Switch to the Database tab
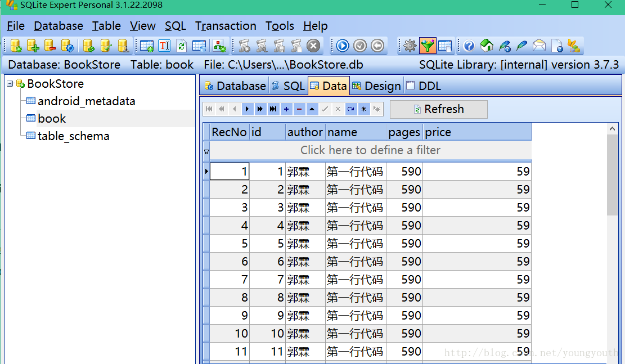625x364 pixels. point(235,86)
